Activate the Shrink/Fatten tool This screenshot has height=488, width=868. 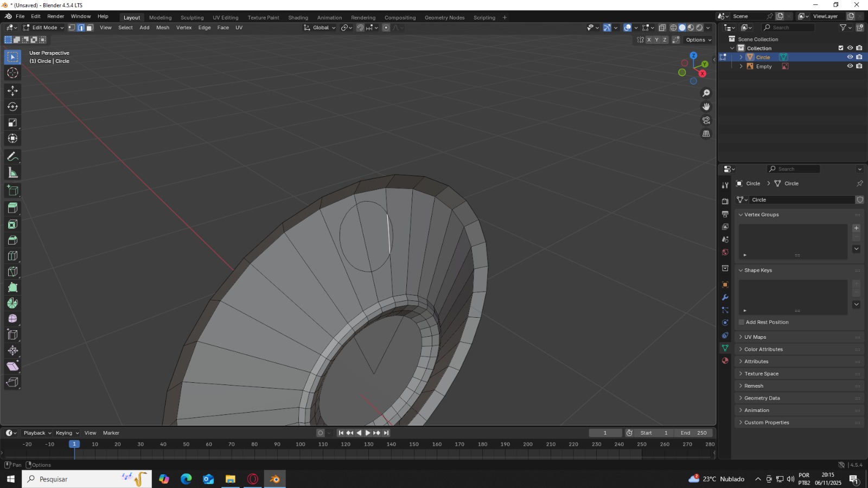coord(12,351)
